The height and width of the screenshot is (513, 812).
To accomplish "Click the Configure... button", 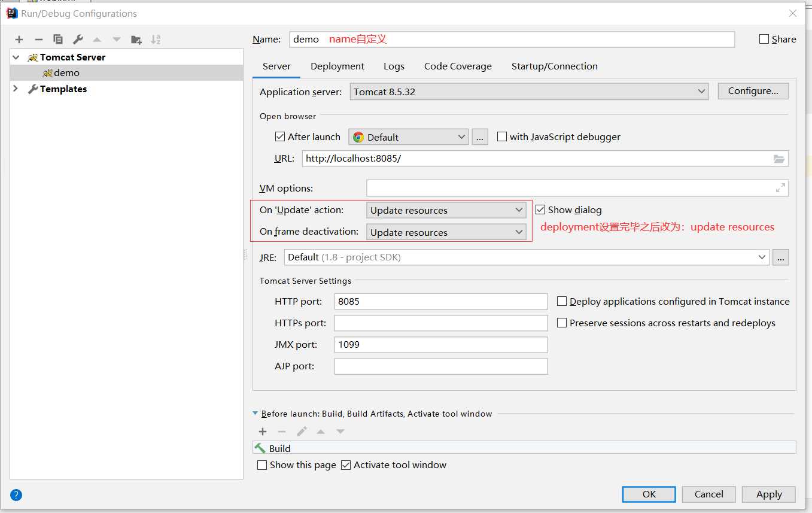I will click(x=753, y=91).
